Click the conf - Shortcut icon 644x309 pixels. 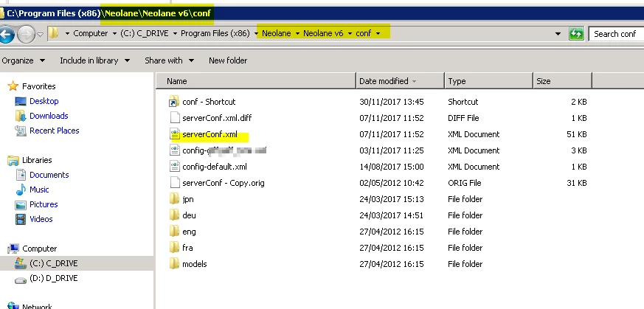click(175, 102)
